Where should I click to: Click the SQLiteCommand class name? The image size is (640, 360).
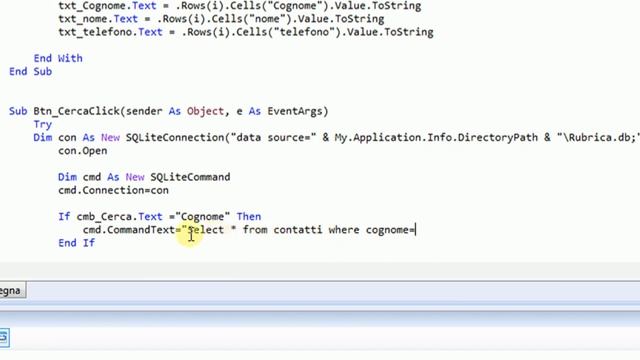[x=190, y=177]
